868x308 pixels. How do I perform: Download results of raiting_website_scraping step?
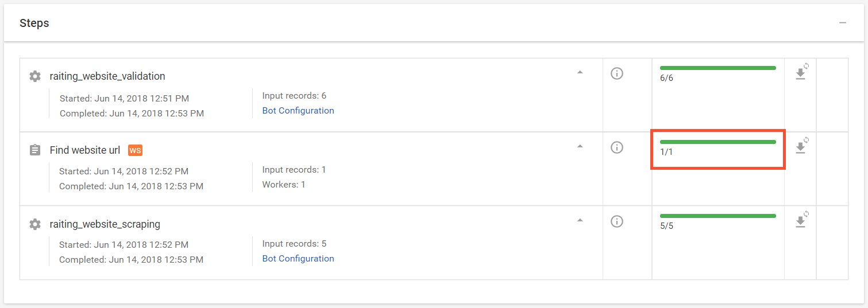pos(801,221)
